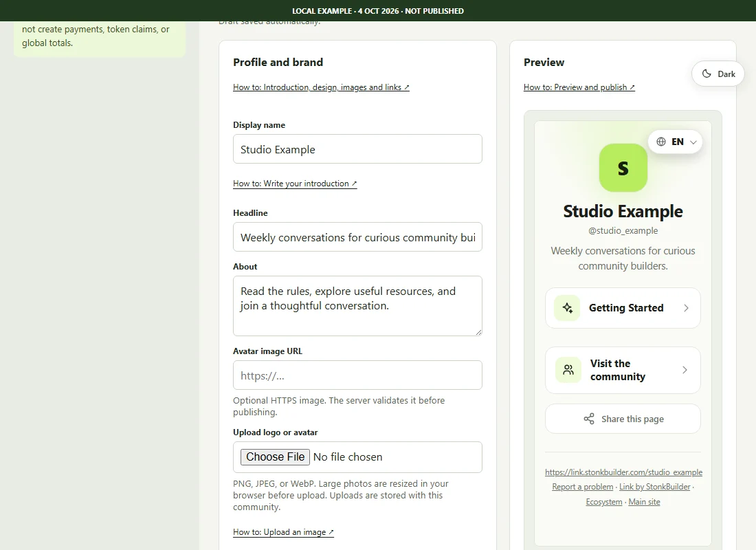Viewport: 756px width, 550px height.
Task: Click the sparkle icon on Getting Started card
Action: [568, 308]
